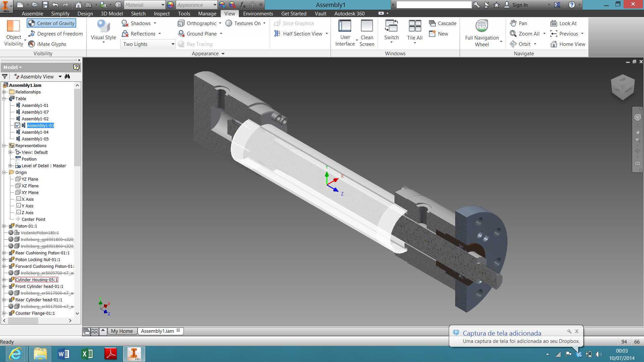The width and height of the screenshot is (644, 362).
Task: Open a New window
Action: tap(438, 34)
